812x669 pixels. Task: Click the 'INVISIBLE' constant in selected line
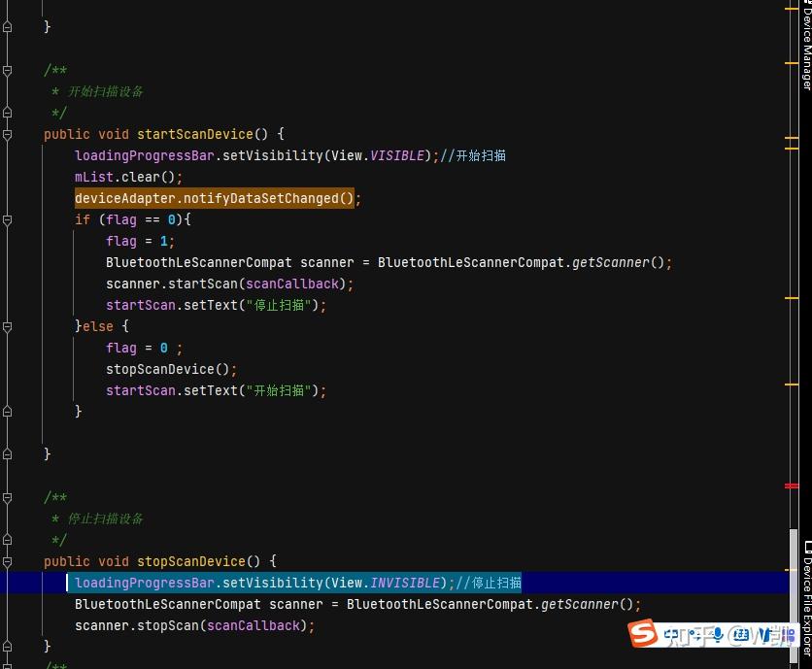tap(405, 583)
